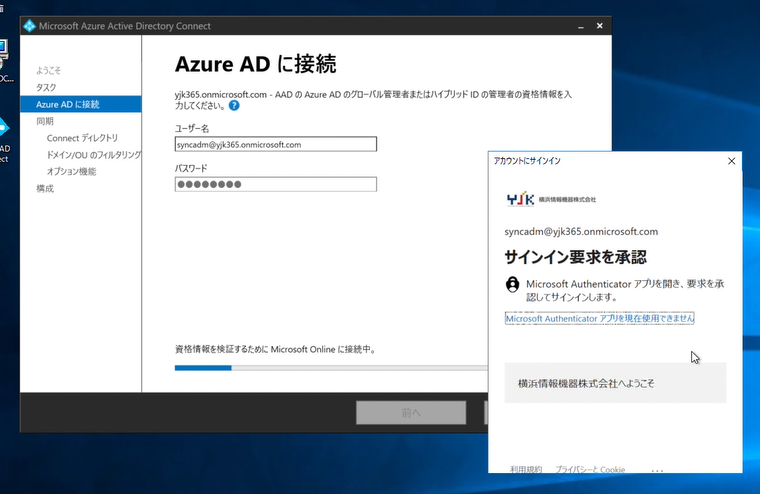Open the Connect ディレクトリ sidebar item
This screenshot has width=760, height=494.
click(82, 138)
